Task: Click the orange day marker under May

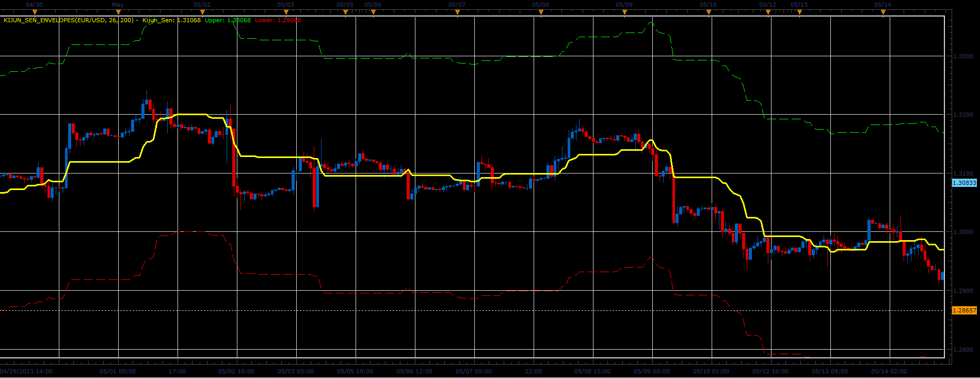Action: coord(118,13)
